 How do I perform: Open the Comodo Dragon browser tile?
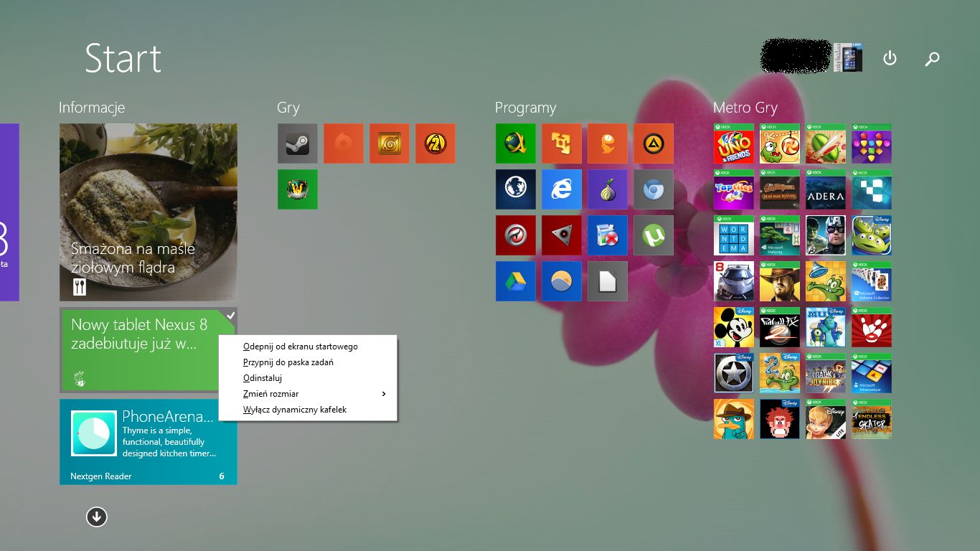[516, 235]
